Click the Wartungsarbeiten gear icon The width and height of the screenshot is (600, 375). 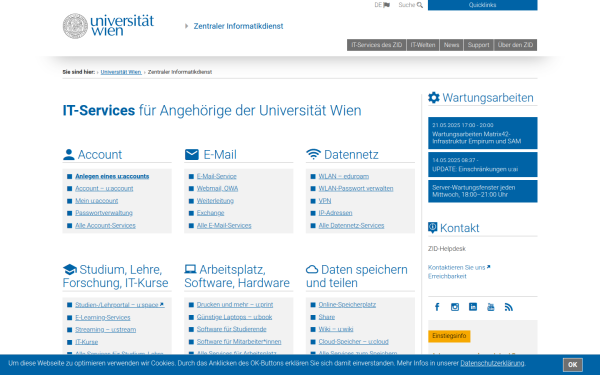click(x=434, y=98)
